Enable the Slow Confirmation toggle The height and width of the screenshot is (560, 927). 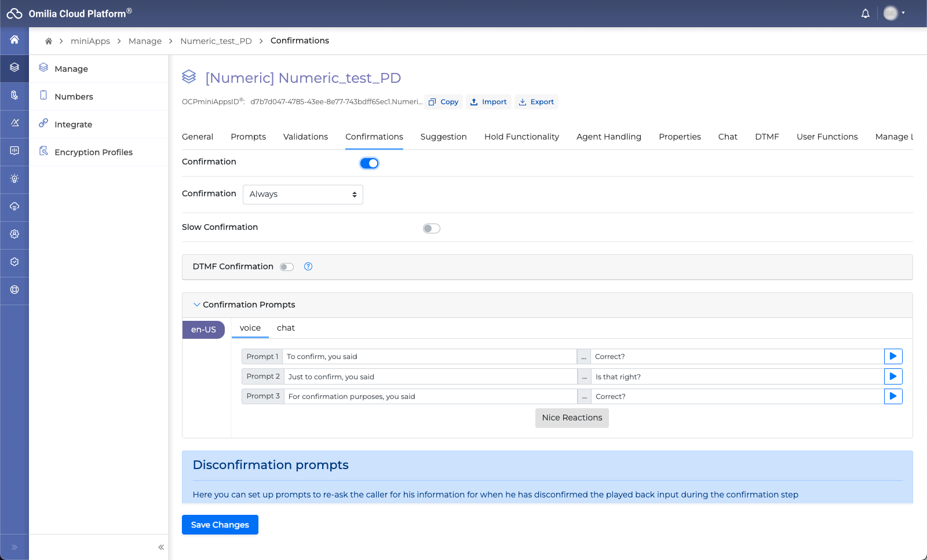click(431, 228)
